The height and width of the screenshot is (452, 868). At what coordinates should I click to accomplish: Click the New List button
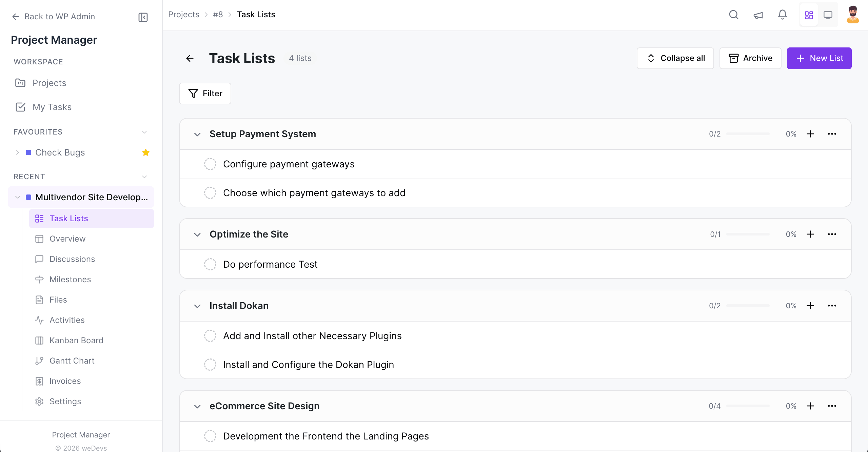tap(819, 58)
